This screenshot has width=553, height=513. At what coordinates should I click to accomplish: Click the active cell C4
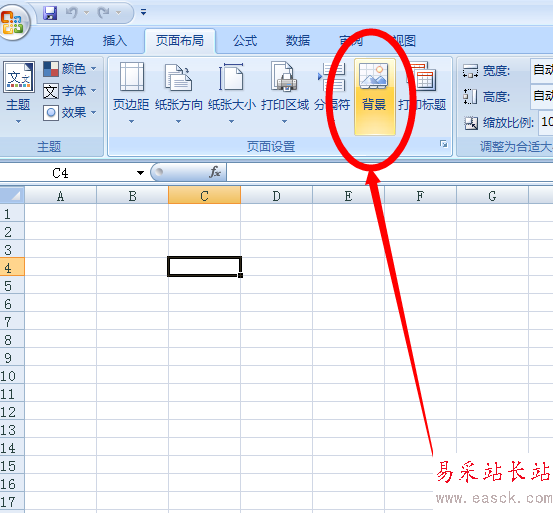coord(205,267)
